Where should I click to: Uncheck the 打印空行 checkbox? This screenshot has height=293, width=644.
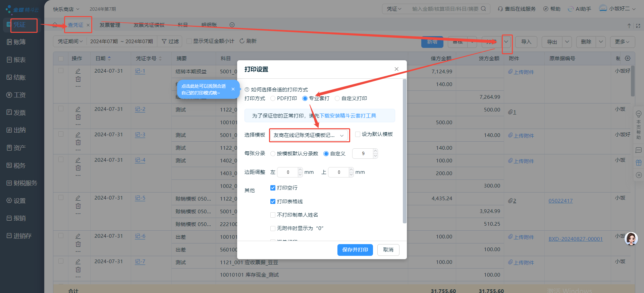[x=273, y=188]
